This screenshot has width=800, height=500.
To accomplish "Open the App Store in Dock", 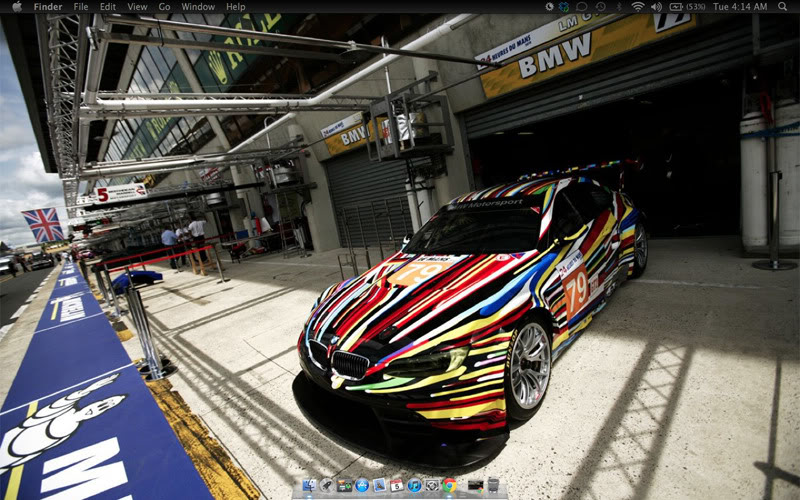I will (362, 485).
